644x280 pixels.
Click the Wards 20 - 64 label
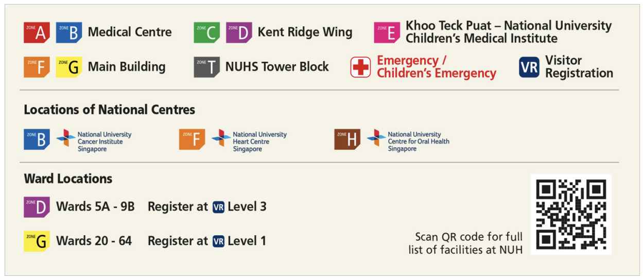point(94,240)
